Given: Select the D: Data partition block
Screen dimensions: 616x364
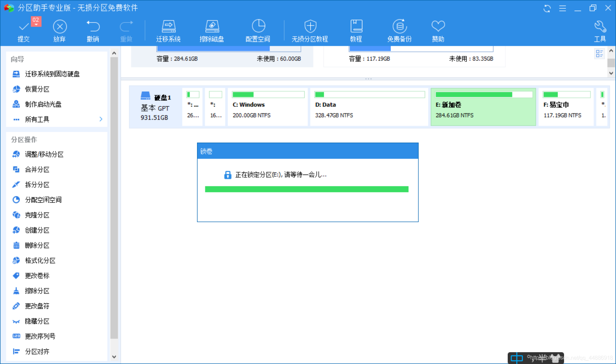Looking at the screenshot, I should click(x=369, y=107).
